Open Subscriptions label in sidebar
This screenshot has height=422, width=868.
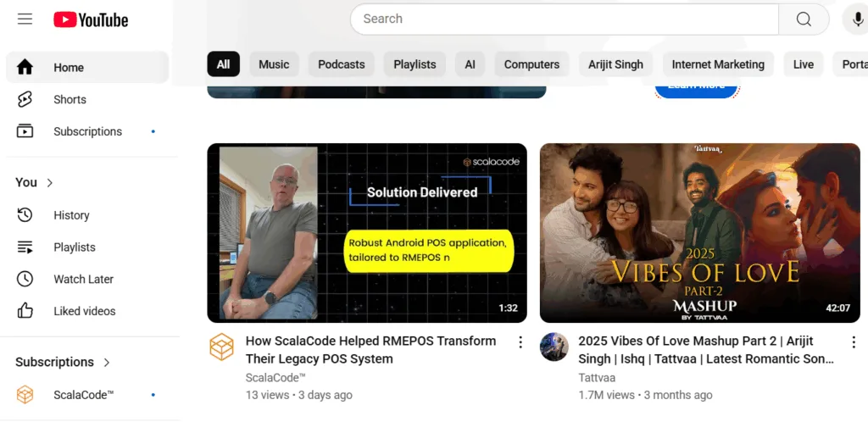click(x=87, y=131)
